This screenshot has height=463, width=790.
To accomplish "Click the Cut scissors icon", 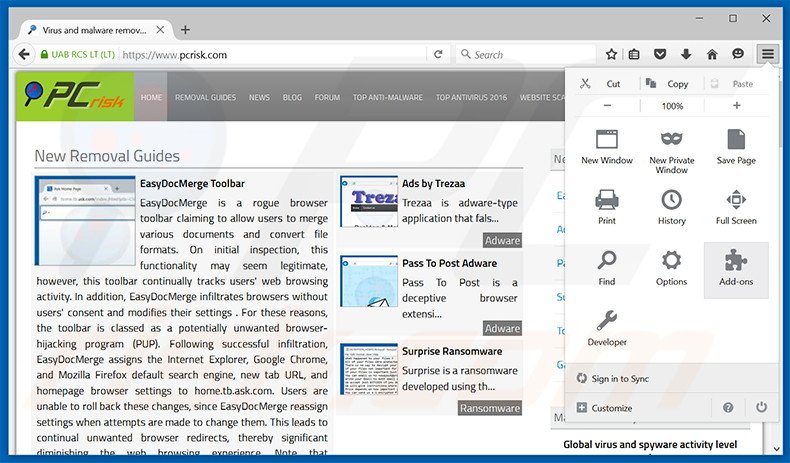I will pyautogui.click(x=585, y=84).
